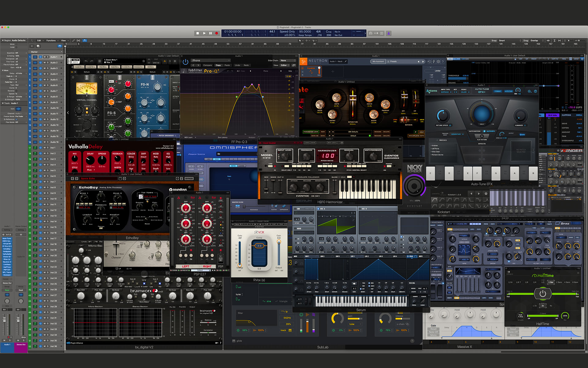588x368 pixels.
Task: Open the Edit menu in tracks area
Action: 40,40
